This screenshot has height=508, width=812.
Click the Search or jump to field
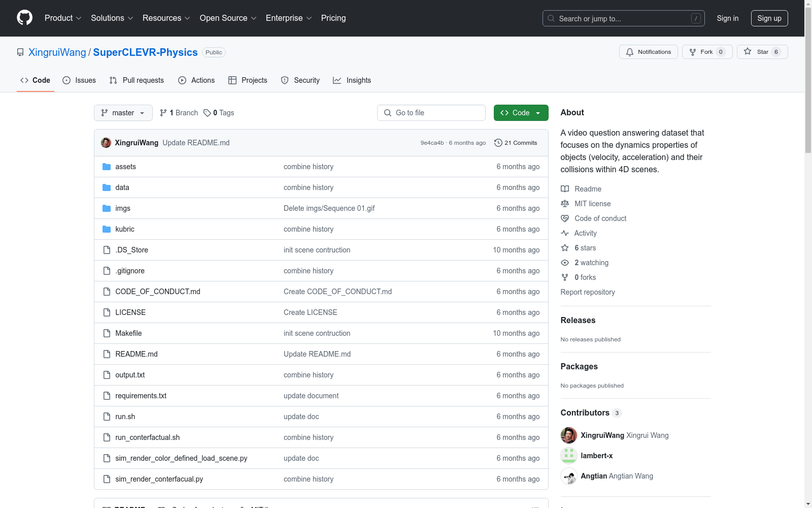624,18
